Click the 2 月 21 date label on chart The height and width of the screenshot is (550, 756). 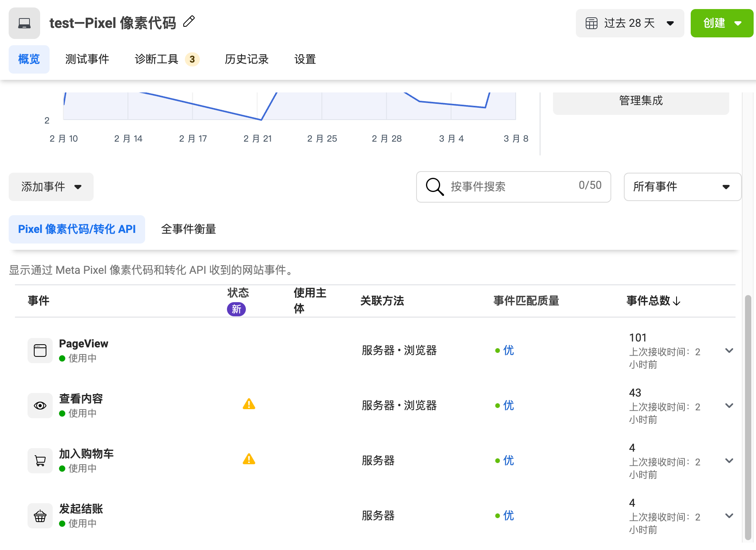[258, 138]
